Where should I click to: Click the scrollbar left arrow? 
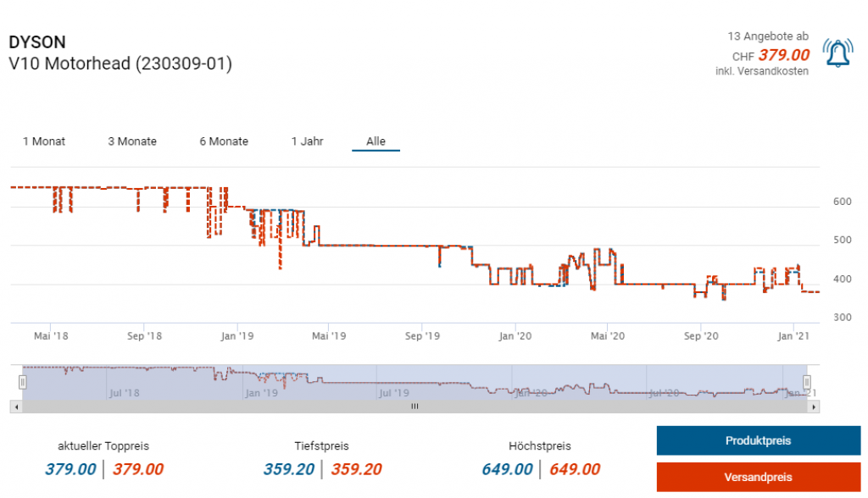tap(14, 407)
